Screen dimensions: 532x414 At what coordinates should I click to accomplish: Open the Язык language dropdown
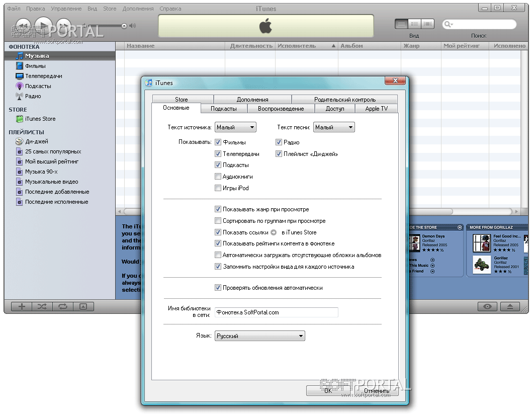[260, 336]
